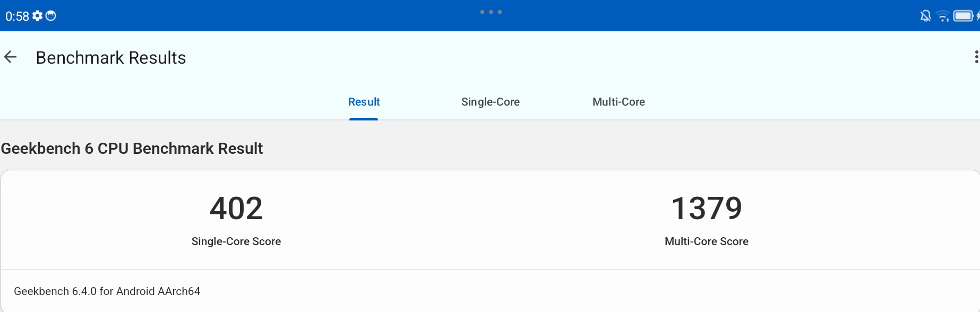Tap the settings gear status icon
The image size is (980, 312).
point(37,16)
